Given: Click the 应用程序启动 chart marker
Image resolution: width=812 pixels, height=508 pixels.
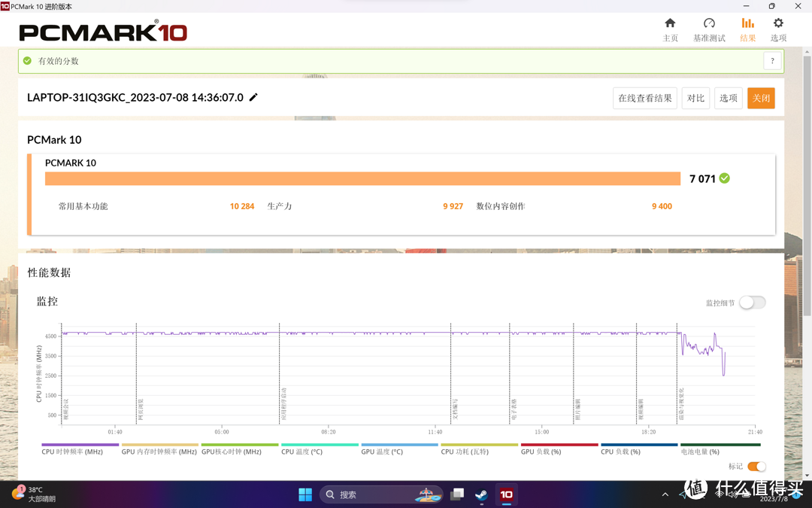Looking at the screenshot, I should (283, 404).
